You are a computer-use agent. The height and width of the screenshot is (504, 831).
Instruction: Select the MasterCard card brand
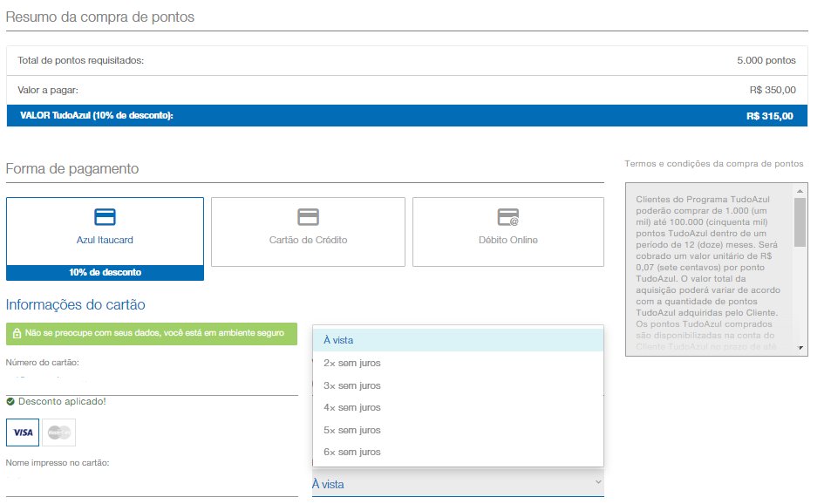point(58,432)
